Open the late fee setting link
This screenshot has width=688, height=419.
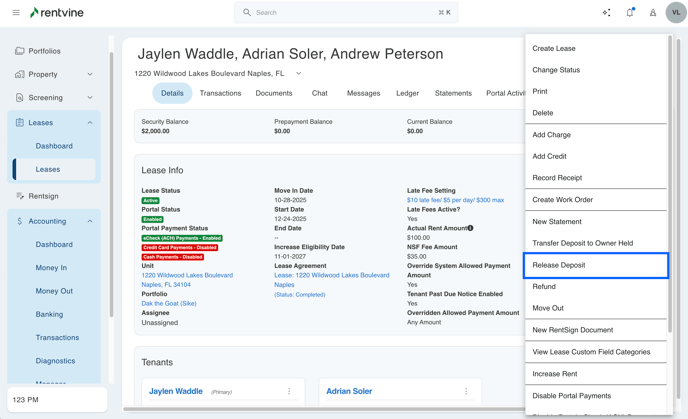[455, 200]
